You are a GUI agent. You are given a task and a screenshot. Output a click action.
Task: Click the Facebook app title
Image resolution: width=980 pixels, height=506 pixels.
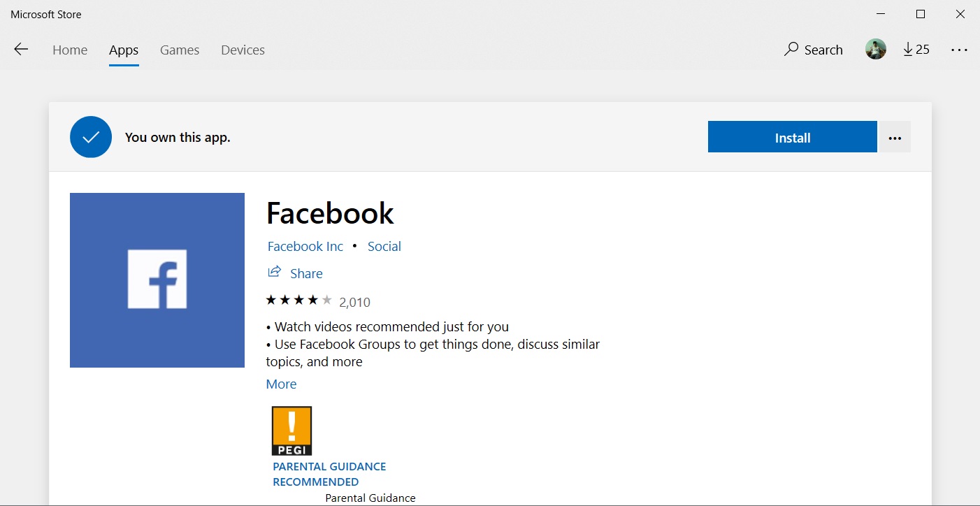(330, 213)
